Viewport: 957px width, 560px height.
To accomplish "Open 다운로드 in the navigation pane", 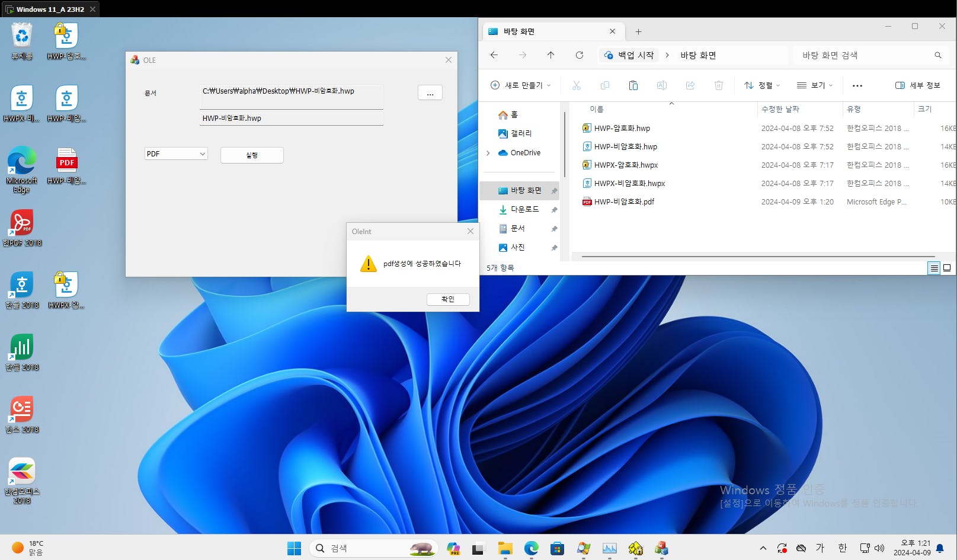I will pos(519,209).
